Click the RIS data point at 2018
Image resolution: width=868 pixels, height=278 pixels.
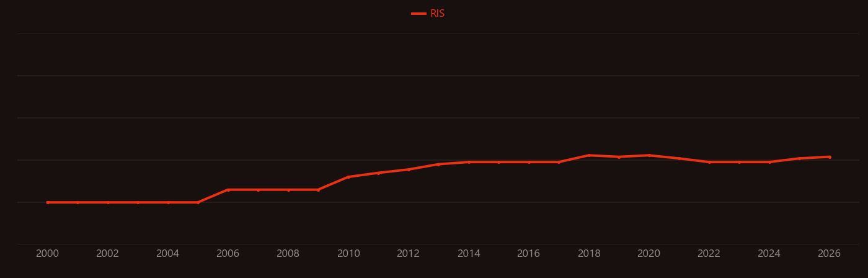(x=589, y=155)
